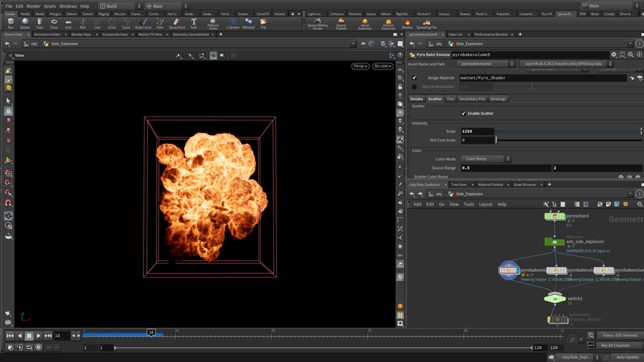Image resolution: width=644 pixels, height=362 pixels.
Task: Open the Secondary Fire tab
Action: [472, 99]
